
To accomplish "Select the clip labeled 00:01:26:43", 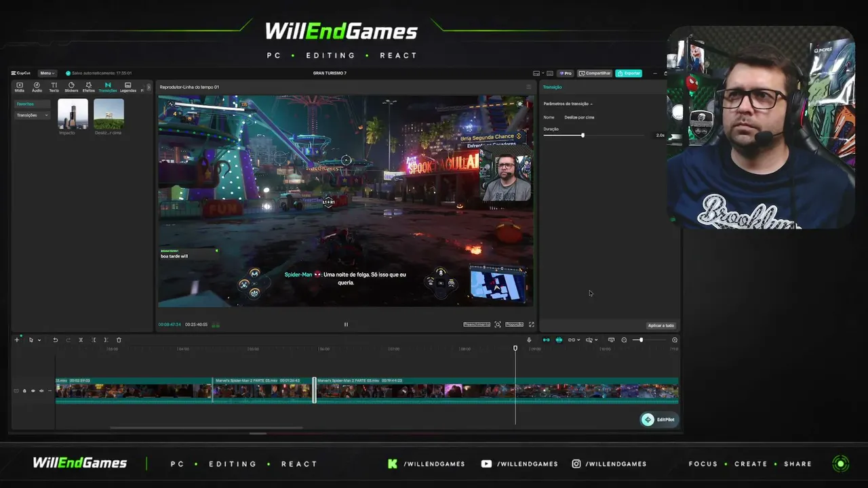I will tap(262, 390).
